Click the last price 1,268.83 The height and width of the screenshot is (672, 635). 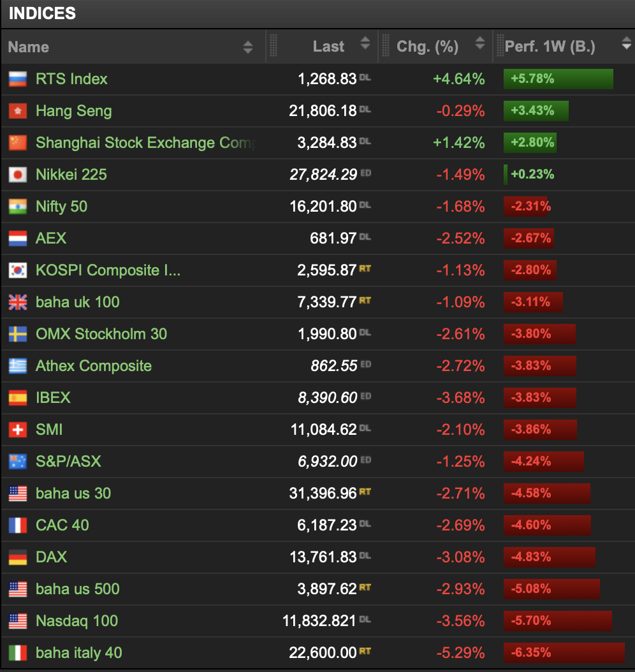pos(327,79)
